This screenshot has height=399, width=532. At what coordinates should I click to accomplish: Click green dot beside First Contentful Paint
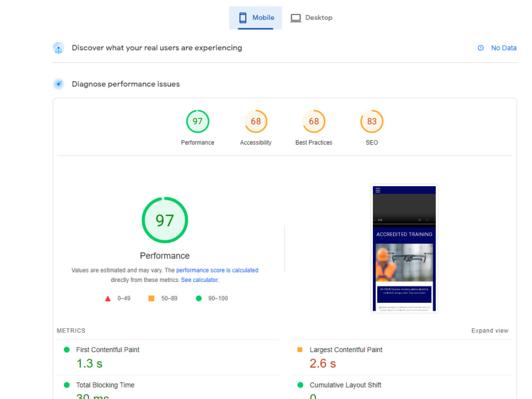(x=67, y=350)
